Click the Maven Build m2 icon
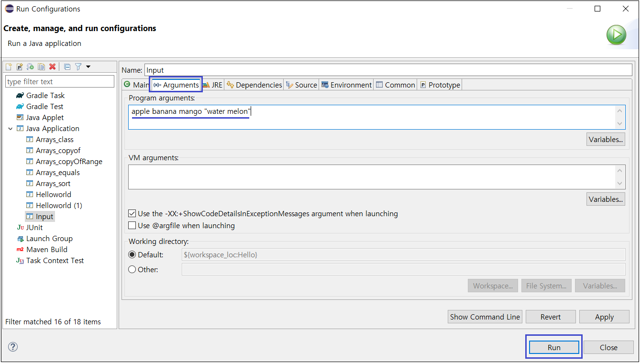This screenshot has width=641, height=364. [20, 250]
